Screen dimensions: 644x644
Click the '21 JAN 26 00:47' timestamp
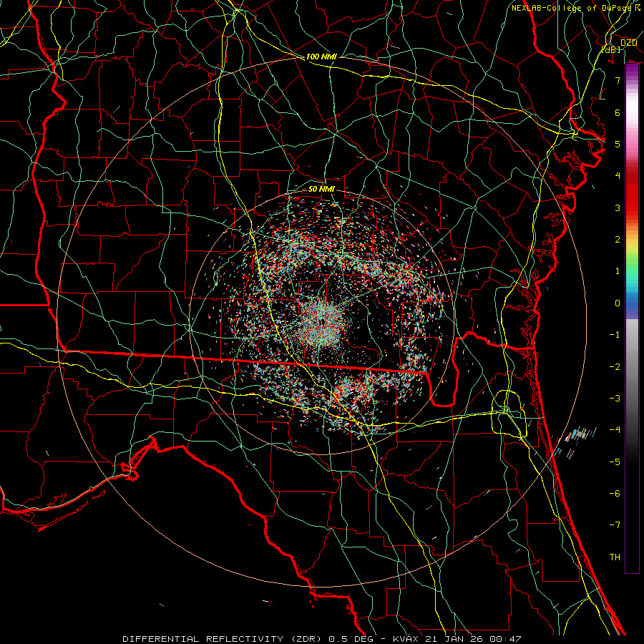[x=474, y=639]
